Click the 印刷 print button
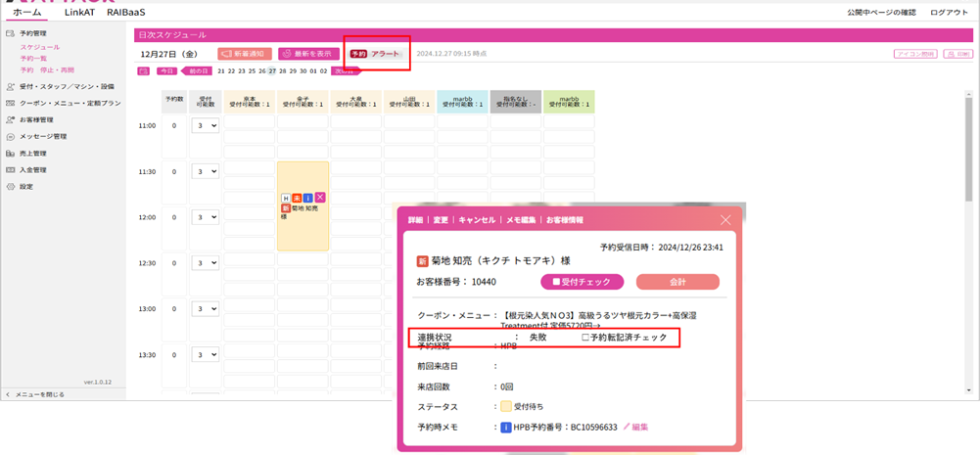This screenshot has width=980, height=455. tap(957, 54)
